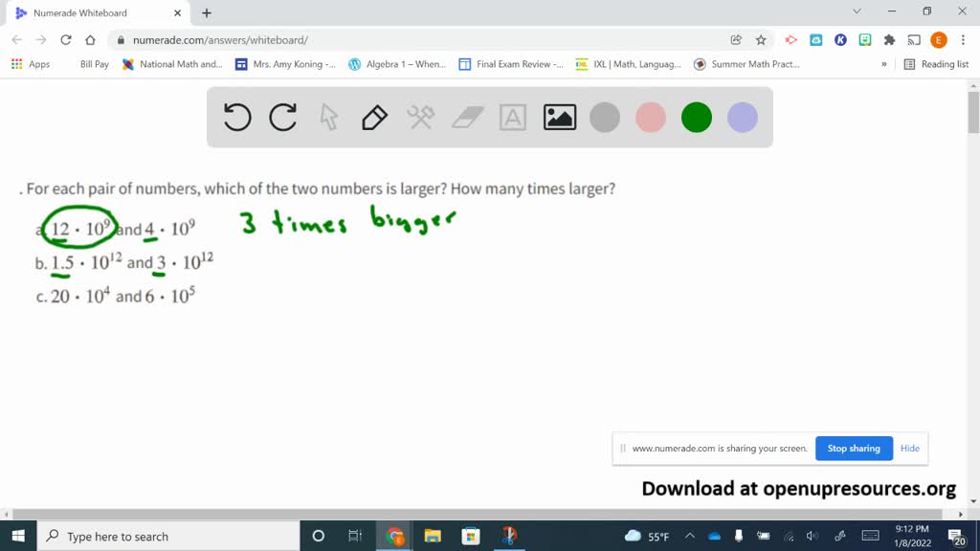
Task: Pick the lavender pen color
Action: point(743,118)
